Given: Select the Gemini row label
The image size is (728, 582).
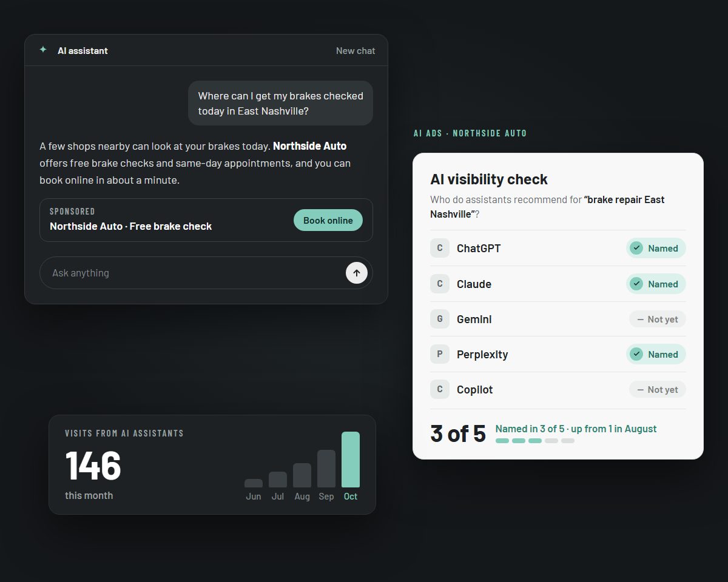Looking at the screenshot, I should coord(474,319).
